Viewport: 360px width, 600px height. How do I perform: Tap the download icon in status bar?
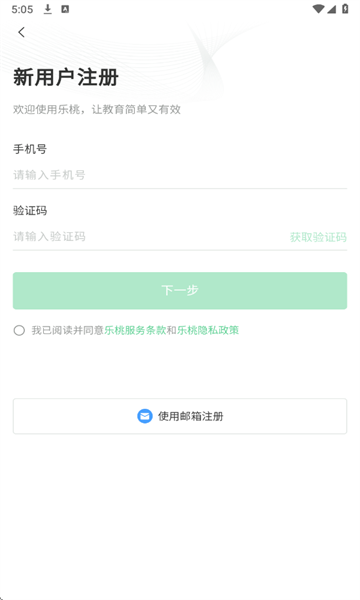[47, 9]
